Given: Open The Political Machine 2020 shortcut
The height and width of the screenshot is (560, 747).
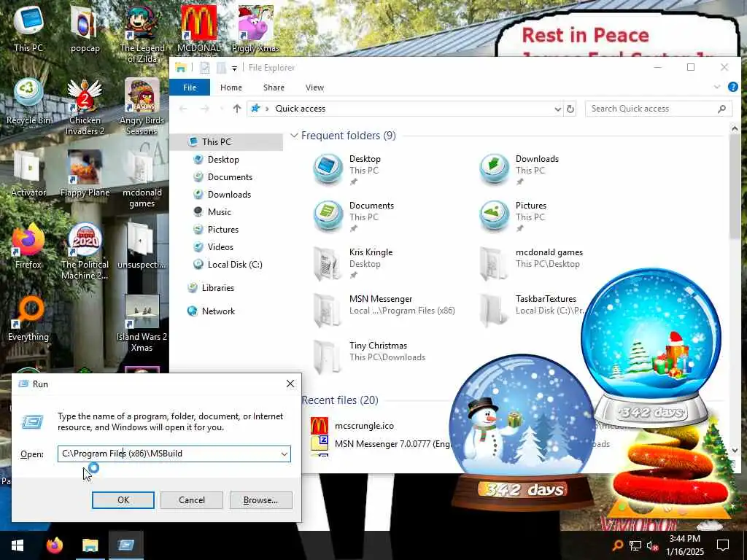Looking at the screenshot, I should pos(85,251).
